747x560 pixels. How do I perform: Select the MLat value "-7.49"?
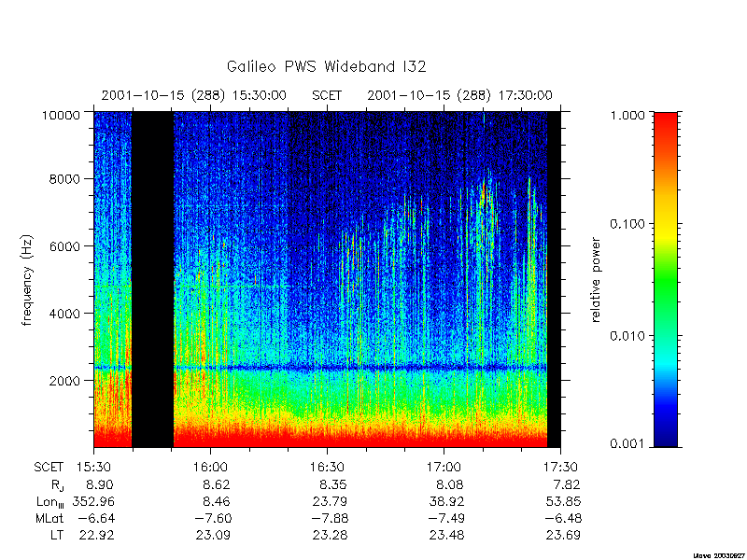[x=446, y=518]
